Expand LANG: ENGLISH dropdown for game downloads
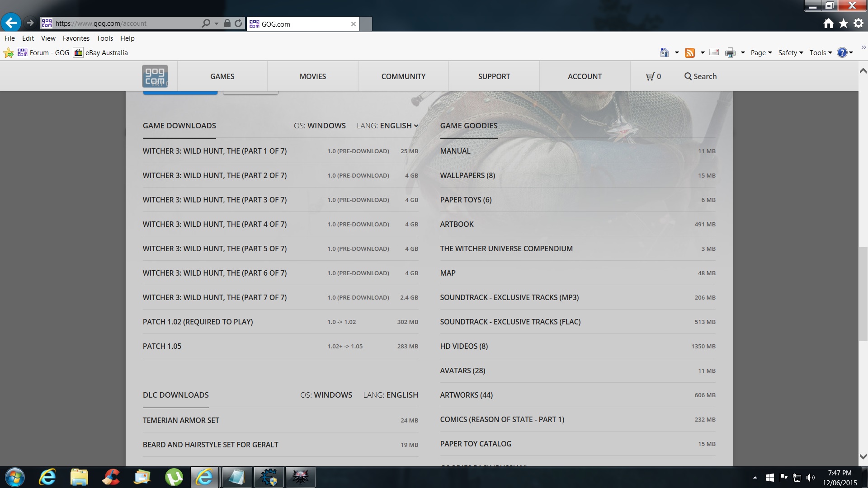This screenshot has width=868, height=488. (387, 126)
